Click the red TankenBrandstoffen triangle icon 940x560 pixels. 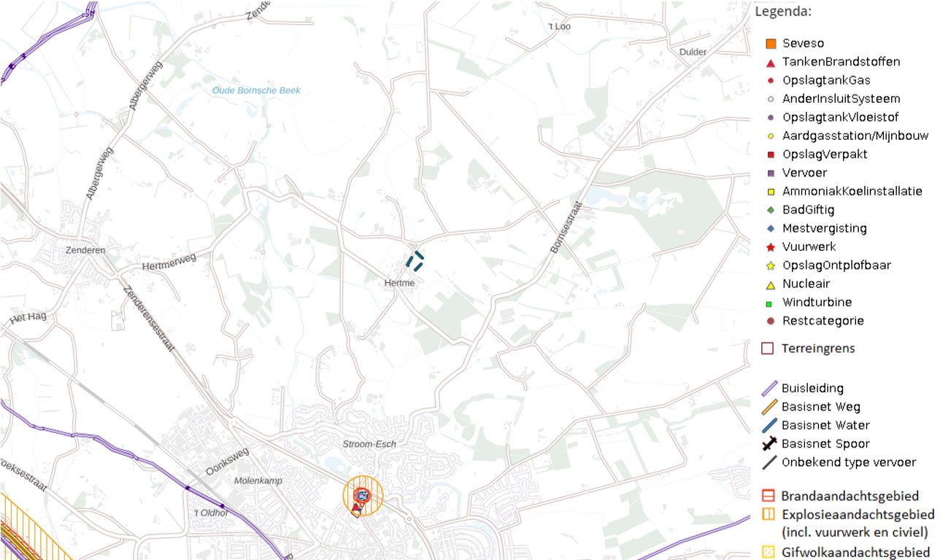tap(771, 63)
